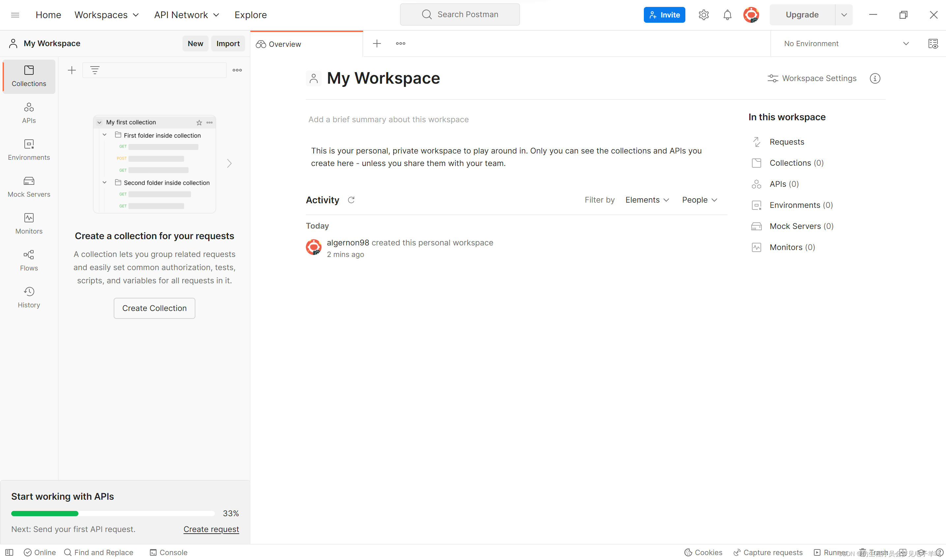
Task: Open the History icon in sidebar
Action: (x=29, y=297)
